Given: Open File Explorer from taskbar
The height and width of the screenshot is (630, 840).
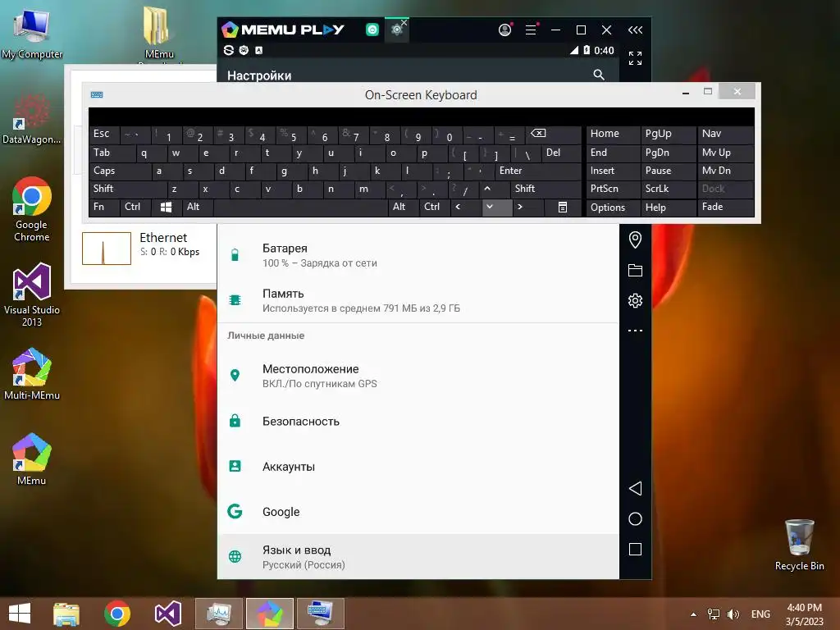Looking at the screenshot, I should [66, 614].
